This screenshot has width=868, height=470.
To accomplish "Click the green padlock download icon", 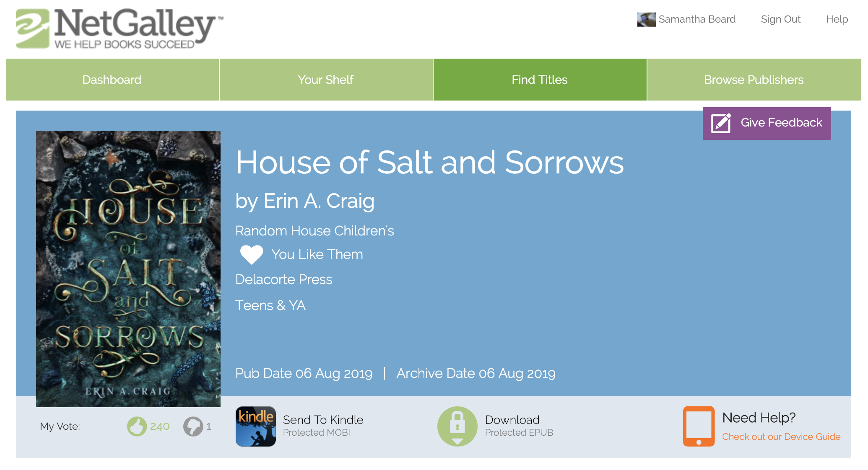I will click(x=457, y=426).
